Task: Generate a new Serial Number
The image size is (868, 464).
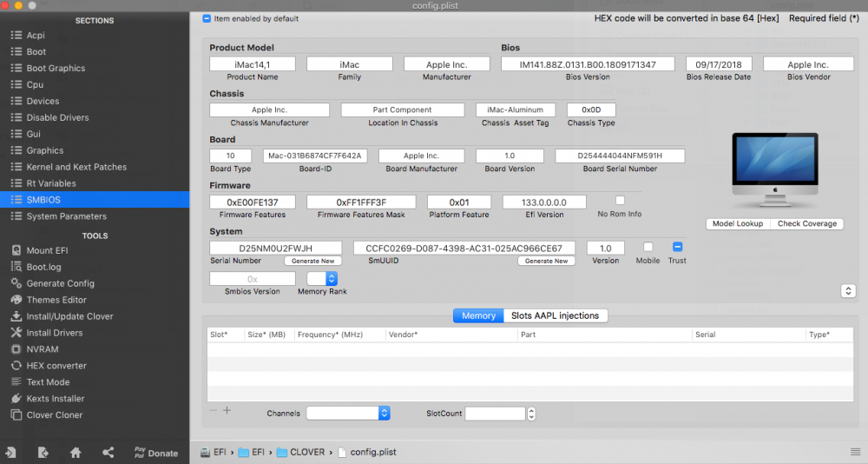Action: pyautogui.click(x=312, y=261)
